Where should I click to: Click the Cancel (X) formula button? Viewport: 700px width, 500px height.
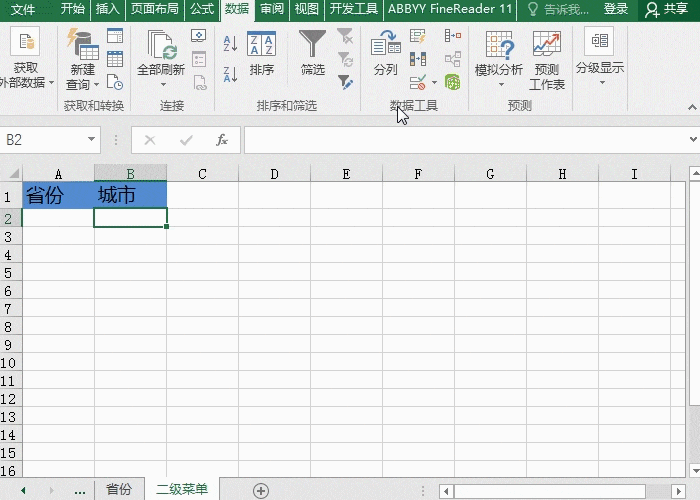click(150, 140)
